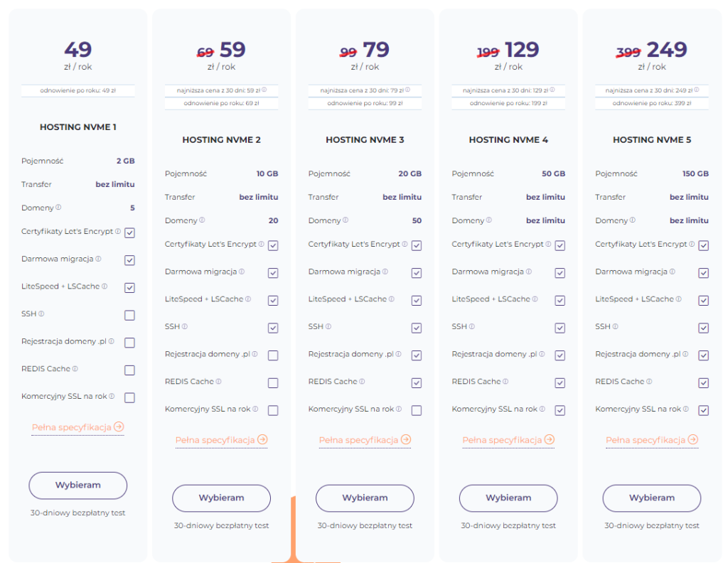Click Darmowa migracja info icon in NVME 4

coord(529,272)
